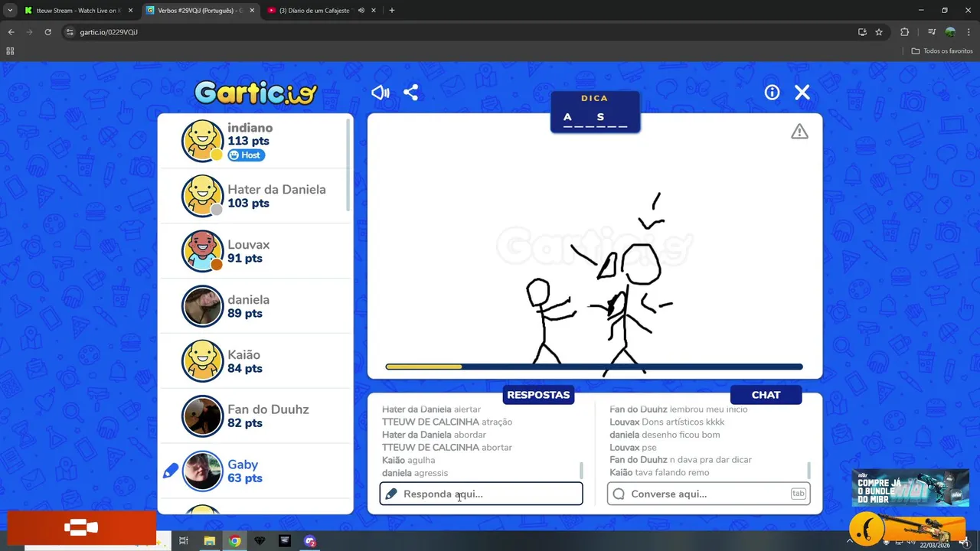
Task: Close the Diario de um Cafajeste tab
Action: [374, 11]
